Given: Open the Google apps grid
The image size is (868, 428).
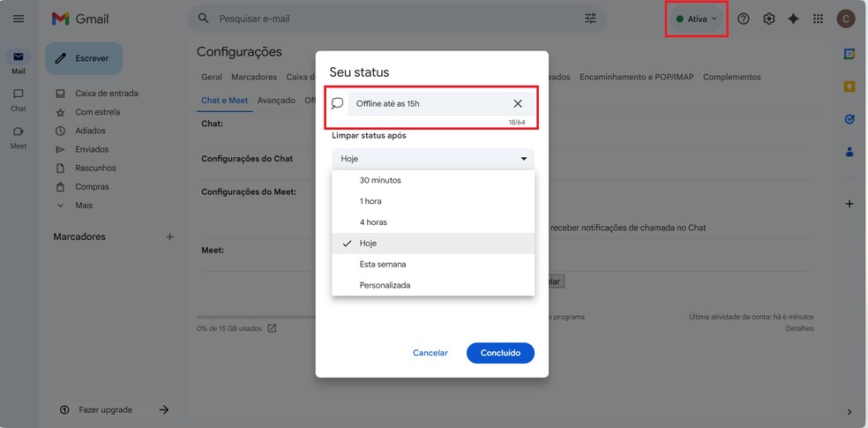Looking at the screenshot, I should [x=818, y=19].
